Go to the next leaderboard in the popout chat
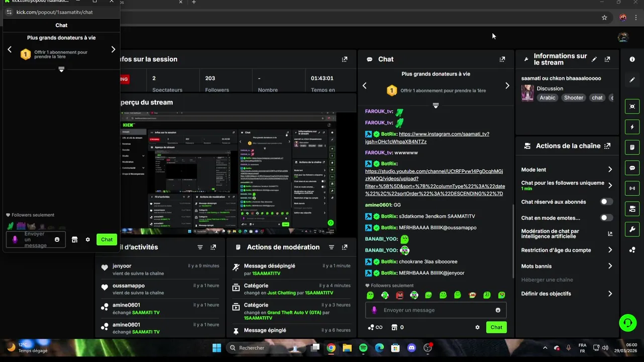 (x=113, y=49)
